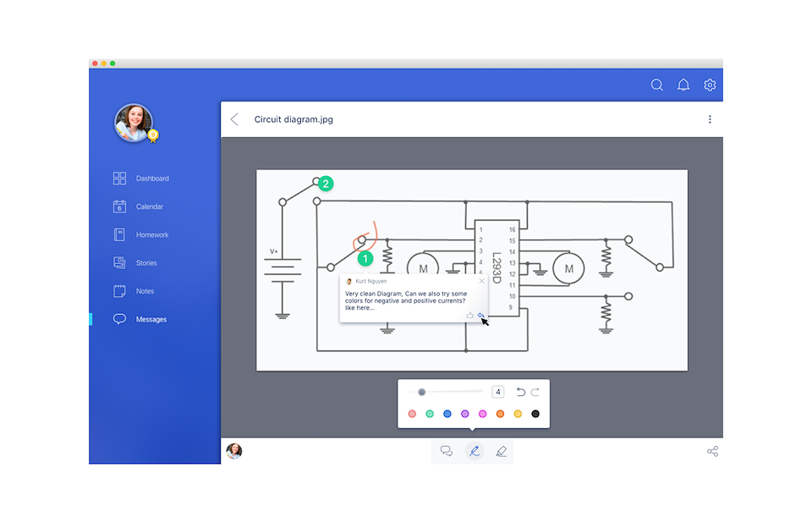Open the search icon in header

656,85
